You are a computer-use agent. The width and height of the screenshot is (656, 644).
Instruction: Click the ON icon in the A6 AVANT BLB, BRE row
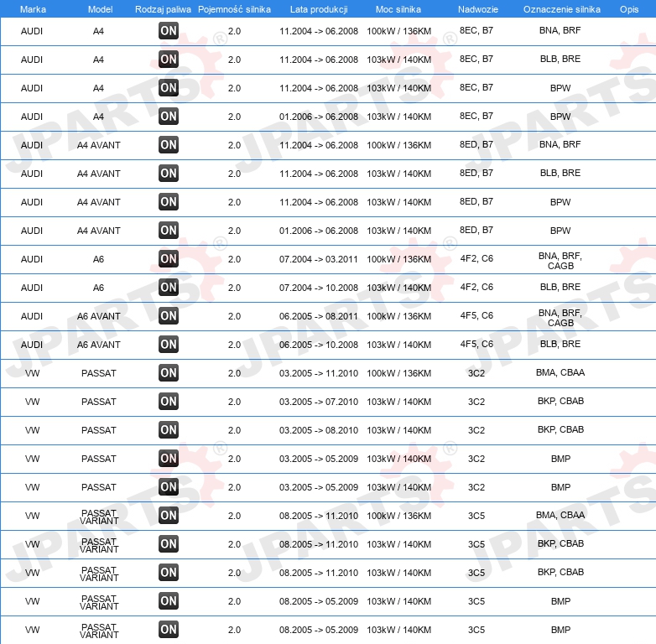click(x=169, y=345)
